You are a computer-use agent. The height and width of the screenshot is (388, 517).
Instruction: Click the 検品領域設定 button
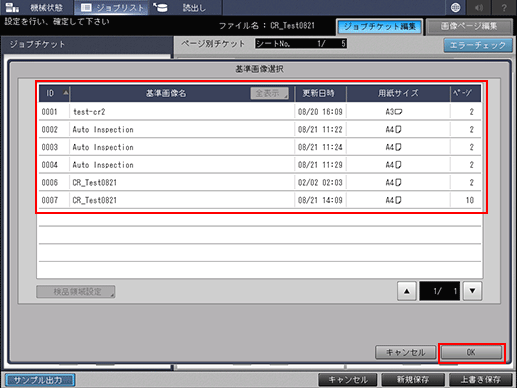(76, 292)
